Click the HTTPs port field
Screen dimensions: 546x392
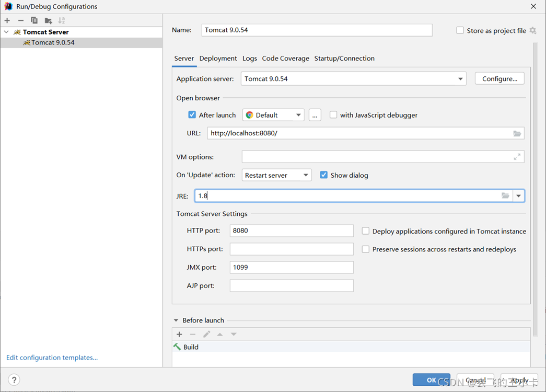[x=292, y=249]
